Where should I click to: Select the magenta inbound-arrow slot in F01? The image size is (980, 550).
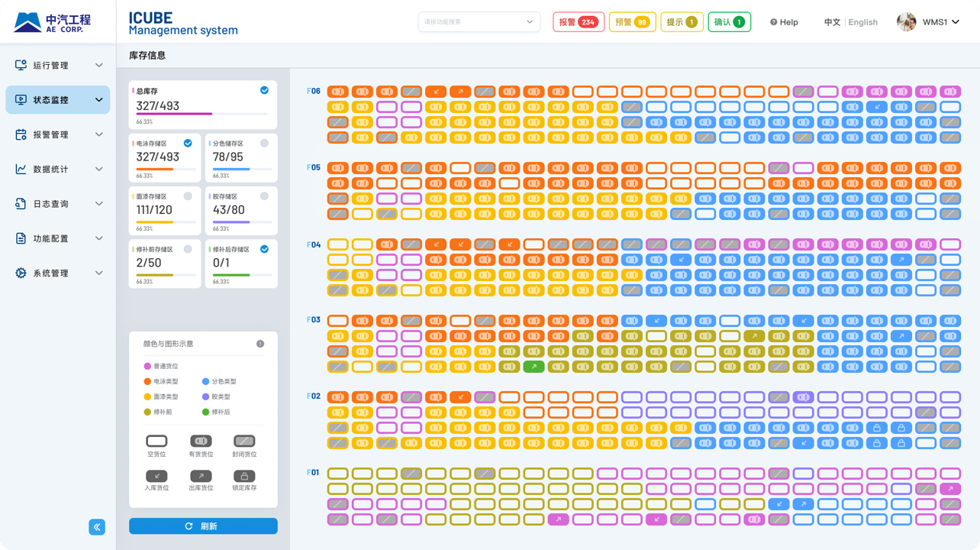(x=656, y=519)
